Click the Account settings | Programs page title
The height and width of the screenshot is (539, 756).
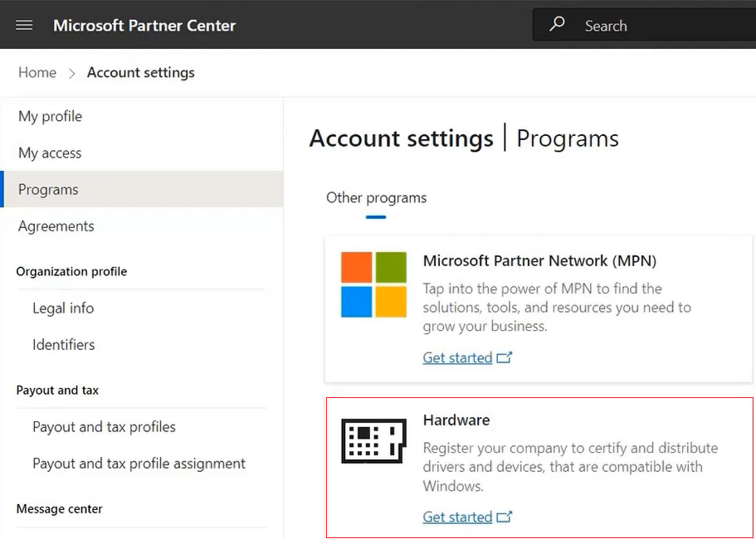[464, 138]
